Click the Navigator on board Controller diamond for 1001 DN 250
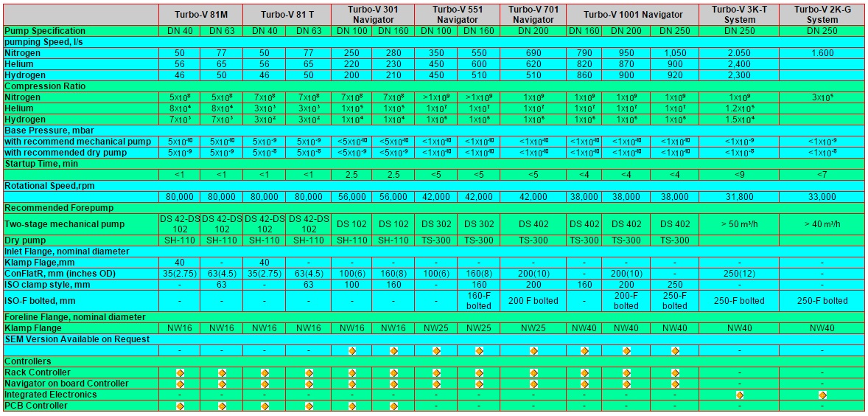Image resolution: width=868 pixels, height=416 pixels. [x=675, y=384]
